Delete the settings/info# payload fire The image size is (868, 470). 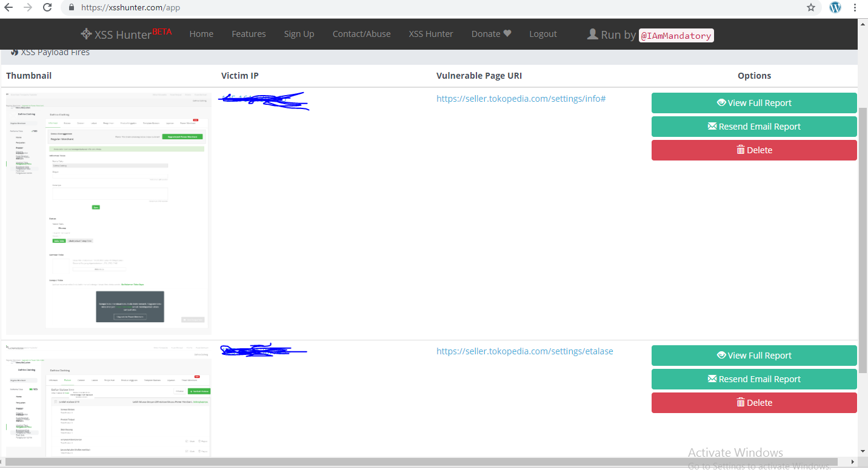(754, 150)
